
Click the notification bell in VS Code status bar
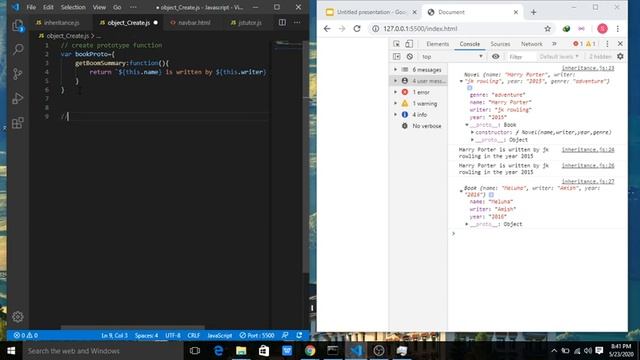point(299,336)
